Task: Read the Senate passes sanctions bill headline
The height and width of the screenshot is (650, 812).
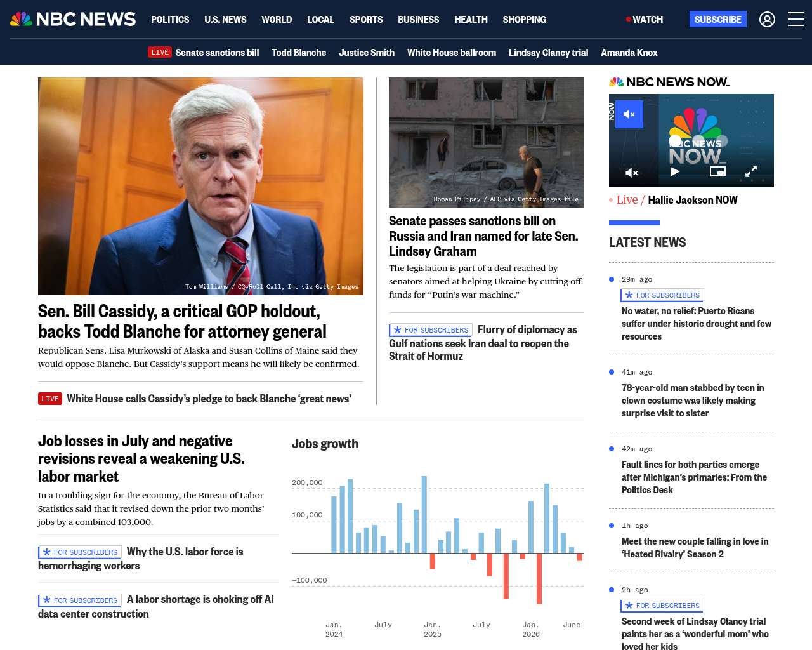Action: (483, 236)
